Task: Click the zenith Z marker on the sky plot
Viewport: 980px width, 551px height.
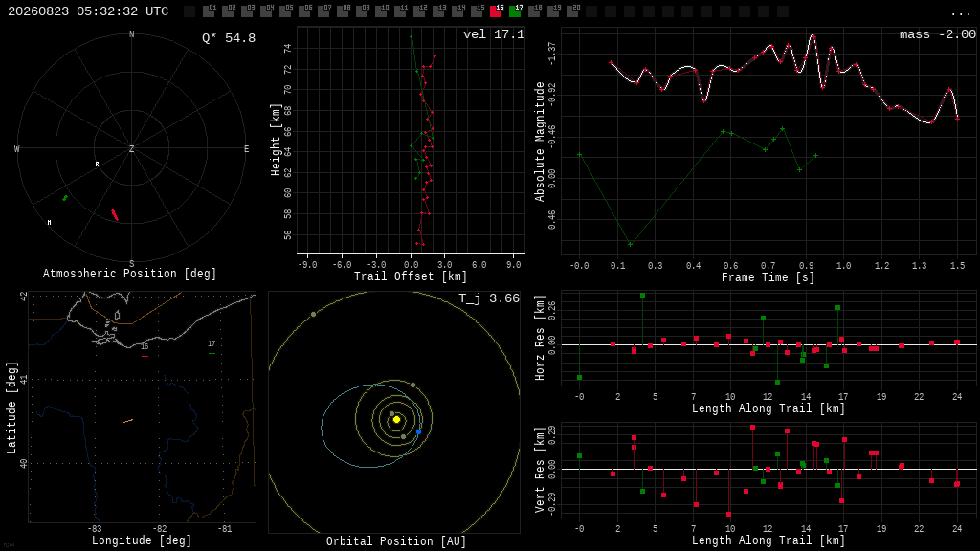Action: (x=132, y=148)
